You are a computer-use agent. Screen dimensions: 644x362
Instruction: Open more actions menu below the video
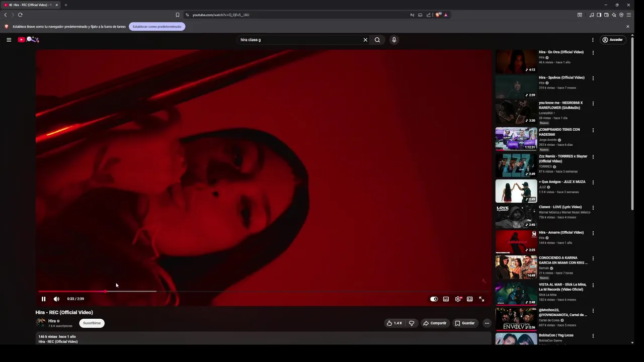click(487, 323)
